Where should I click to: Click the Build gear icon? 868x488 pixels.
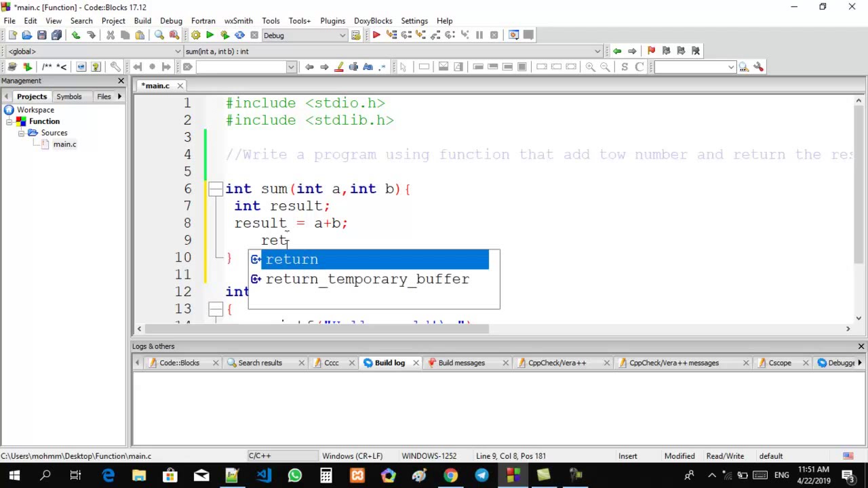(195, 35)
